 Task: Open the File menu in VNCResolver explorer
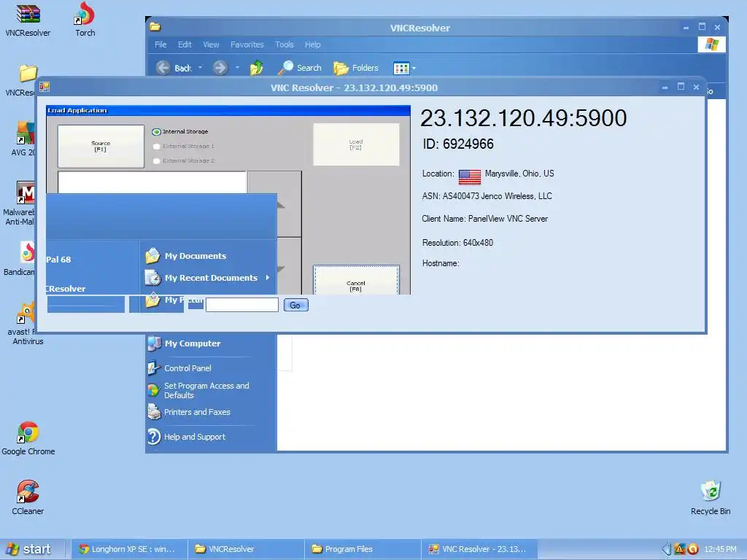coord(160,44)
